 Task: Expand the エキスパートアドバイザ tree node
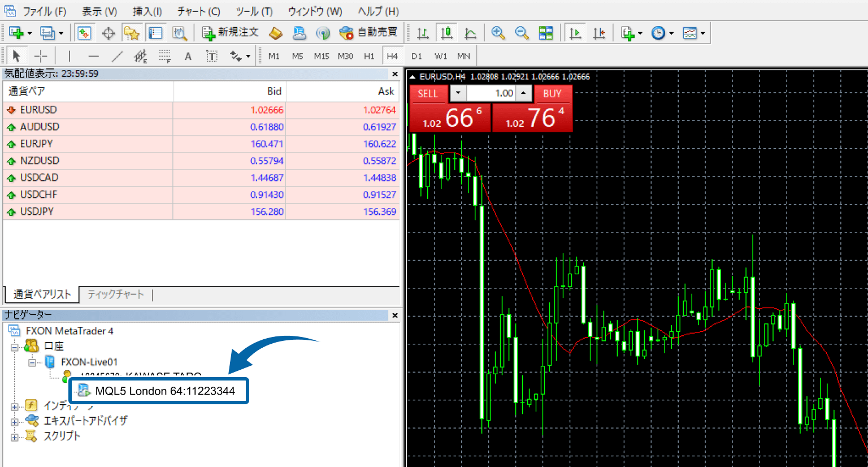[15, 422]
